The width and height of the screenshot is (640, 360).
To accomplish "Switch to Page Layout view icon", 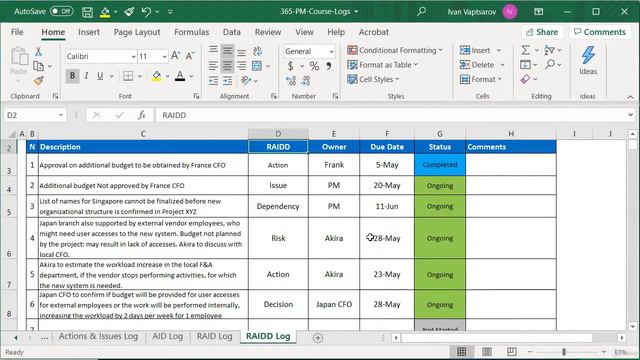I will pyautogui.click(x=487, y=351).
